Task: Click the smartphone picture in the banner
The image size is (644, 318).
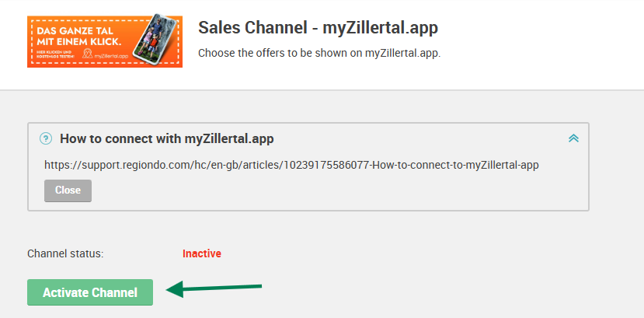Action: (x=160, y=37)
